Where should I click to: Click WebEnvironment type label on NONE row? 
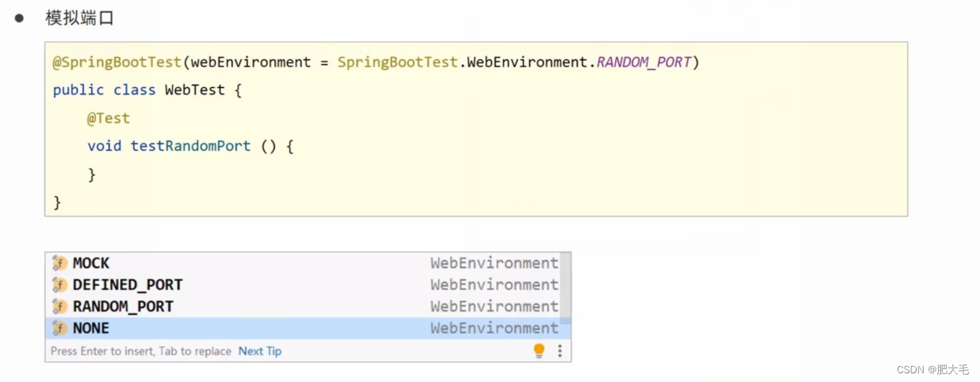pyautogui.click(x=494, y=328)
